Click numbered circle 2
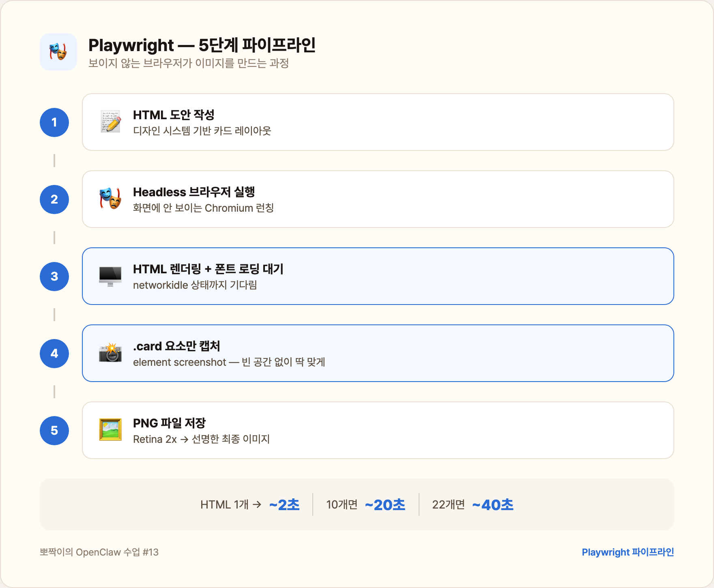The width and height of the screenshot is (714, 588). tap(54, 199)
